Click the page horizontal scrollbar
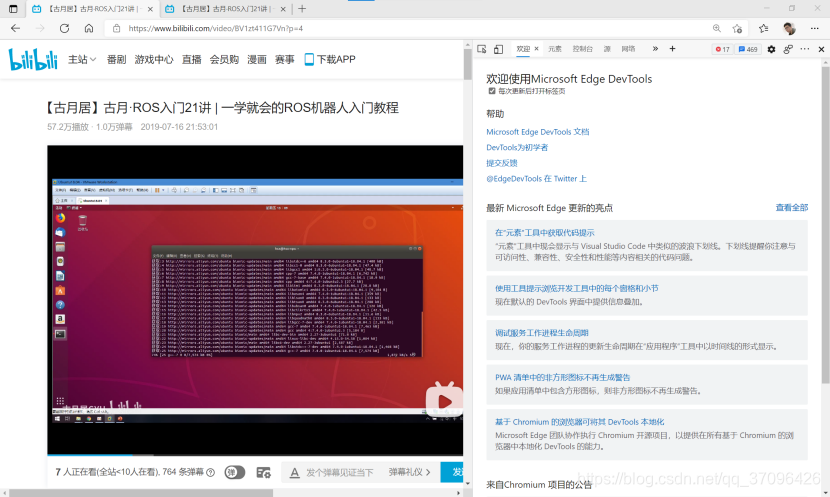The width and height of the screenshot is (830, 497). tap(141, 493)
